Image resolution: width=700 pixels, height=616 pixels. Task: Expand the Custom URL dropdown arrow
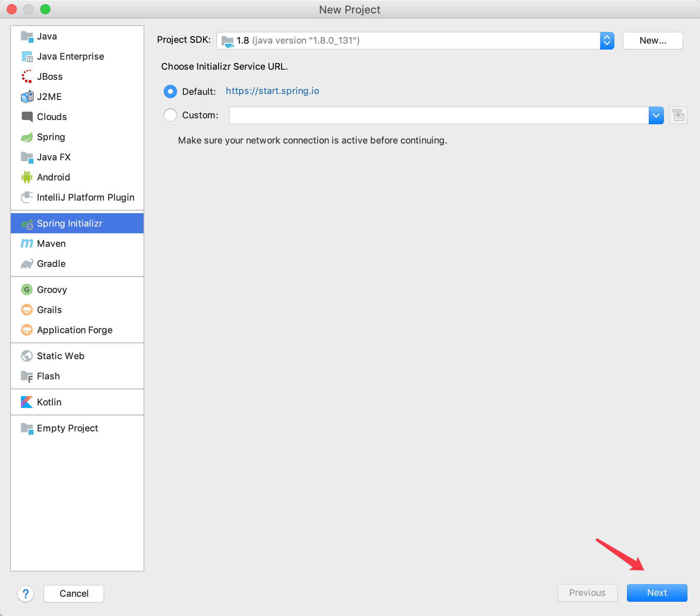tap(656, 115)
